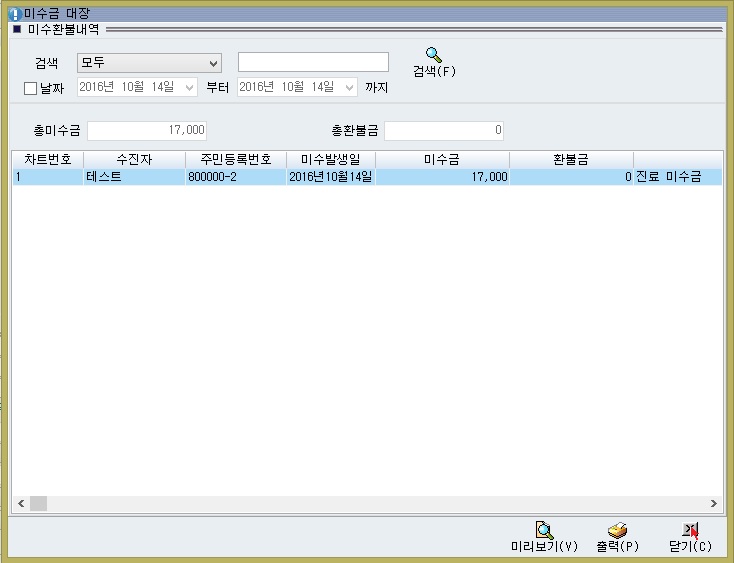Click the 총미수금 total amount field

147,131
